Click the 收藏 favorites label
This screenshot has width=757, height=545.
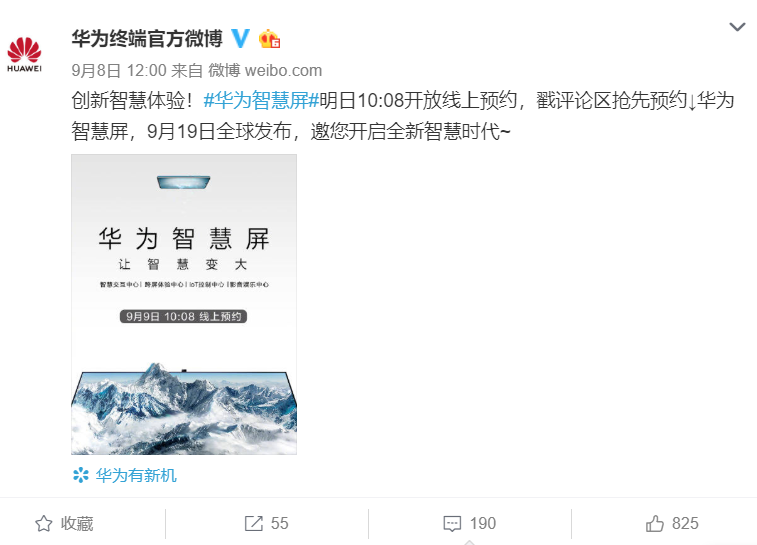pyautogui.click(x=77, y=523)
